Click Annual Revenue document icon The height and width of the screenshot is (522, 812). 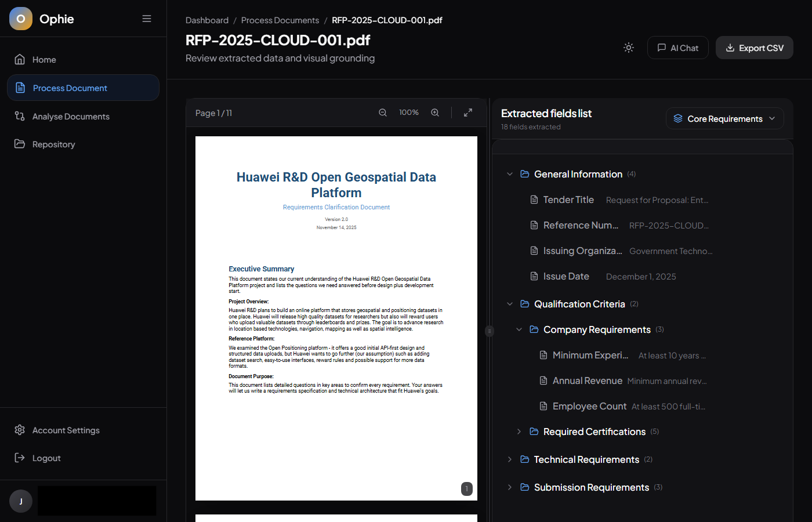coord(543,380)
